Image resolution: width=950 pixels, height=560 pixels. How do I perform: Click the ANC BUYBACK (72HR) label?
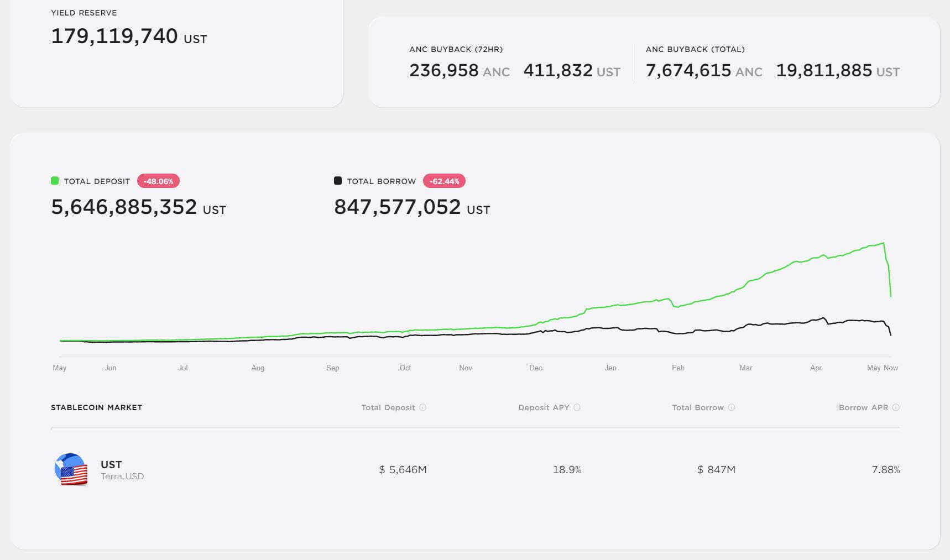456,49
